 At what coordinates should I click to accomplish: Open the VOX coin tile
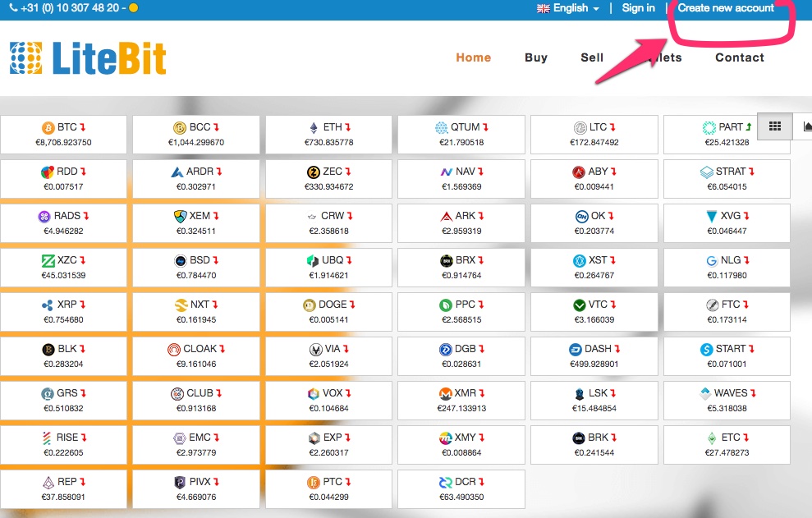pyautogui.click(x=328, y=401)
